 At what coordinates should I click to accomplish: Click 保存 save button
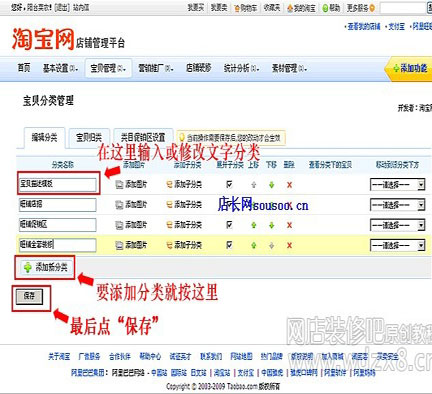[29, 296]
